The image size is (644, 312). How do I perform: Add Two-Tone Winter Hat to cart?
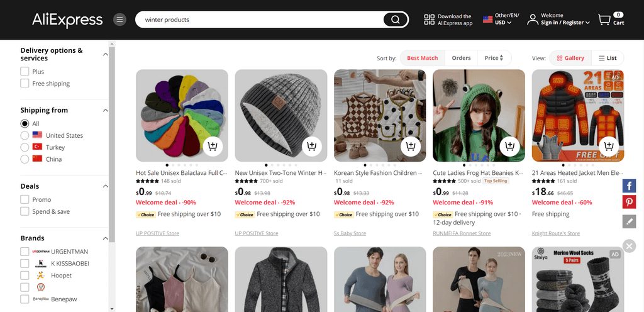311,146
